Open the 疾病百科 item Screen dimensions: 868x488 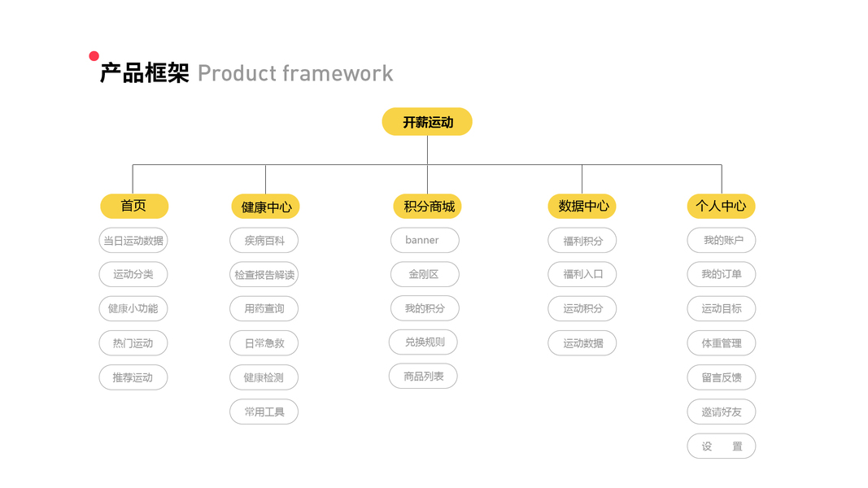coord(264,241)
